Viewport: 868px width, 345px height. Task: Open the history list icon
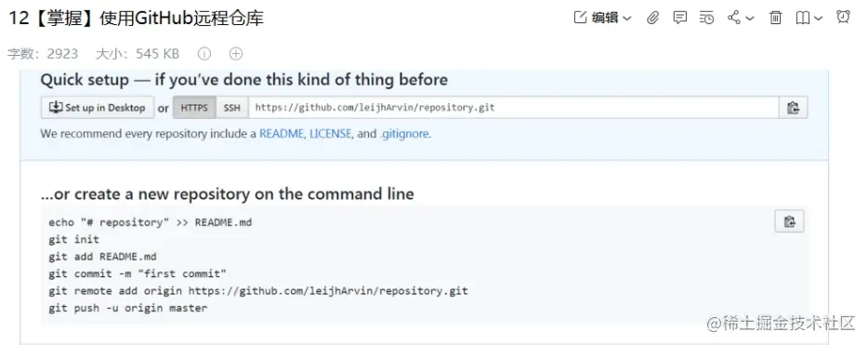(707, 18)
